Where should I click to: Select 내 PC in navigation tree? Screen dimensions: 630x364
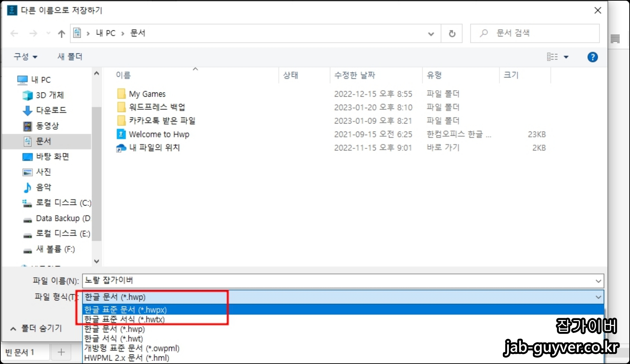[34, 80]
